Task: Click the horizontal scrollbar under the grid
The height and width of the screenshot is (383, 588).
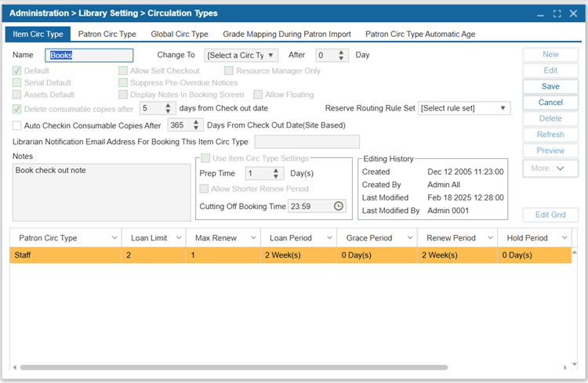Action: pos(234,367)
